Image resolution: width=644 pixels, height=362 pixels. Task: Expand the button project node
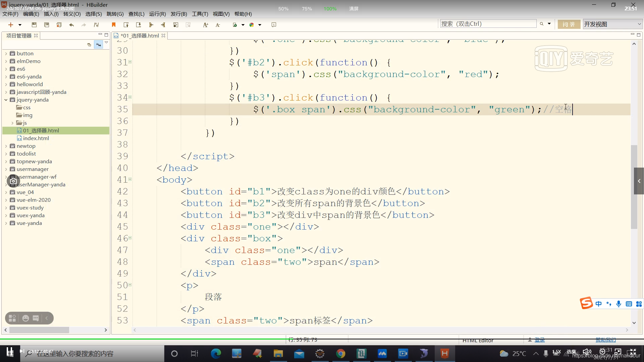pos(6,54)
